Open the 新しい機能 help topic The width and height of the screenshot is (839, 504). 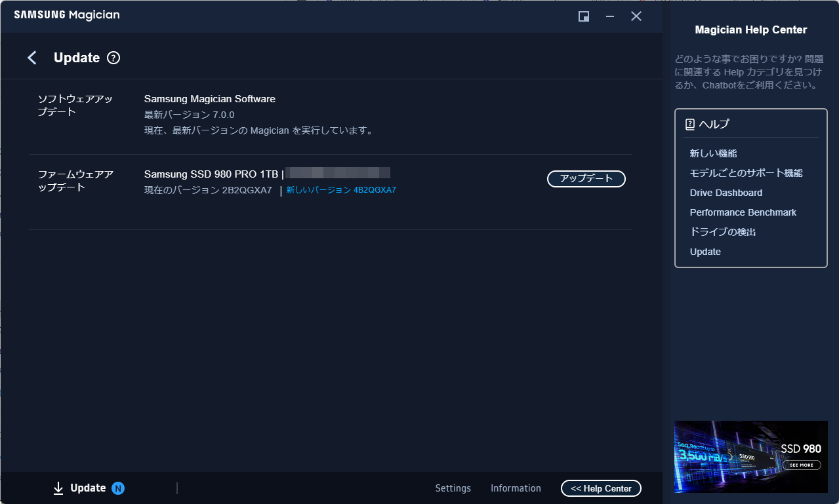click(x=713, y=153)
